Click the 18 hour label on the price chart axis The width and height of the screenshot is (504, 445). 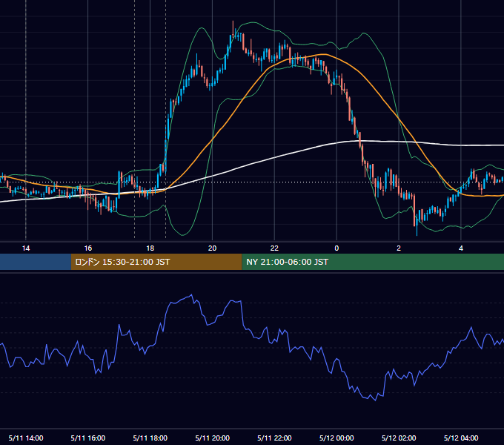150,248
